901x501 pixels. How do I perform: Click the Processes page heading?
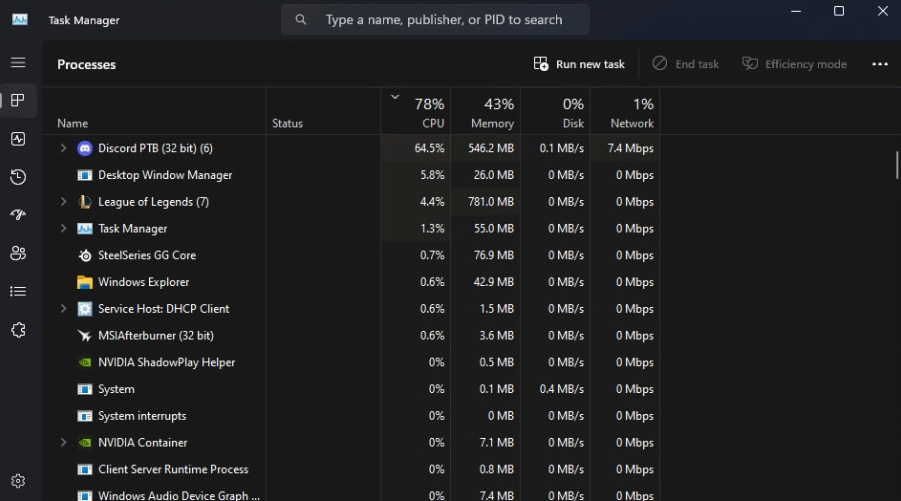[86, 64]
